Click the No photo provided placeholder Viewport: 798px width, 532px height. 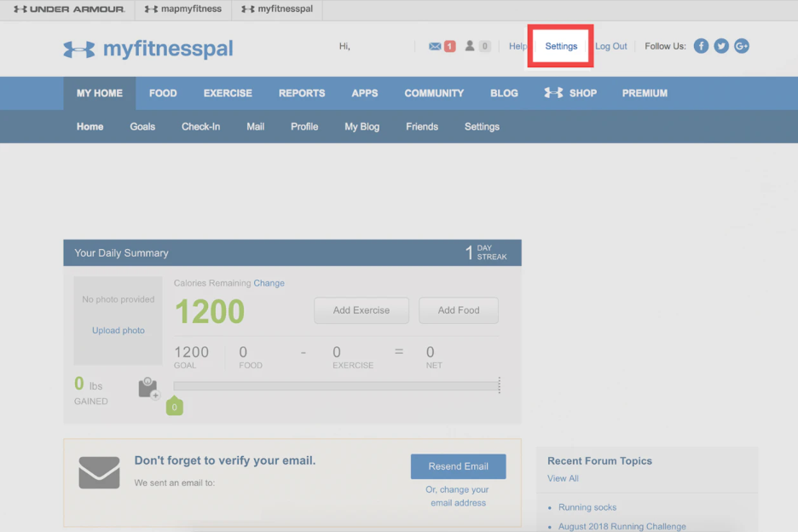tap(118, 299)
